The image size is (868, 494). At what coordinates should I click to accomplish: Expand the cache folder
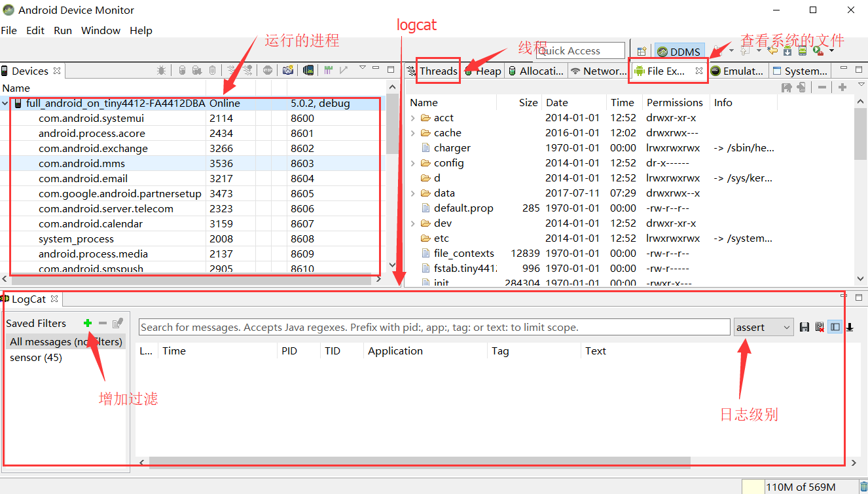[x=413, y=133]
